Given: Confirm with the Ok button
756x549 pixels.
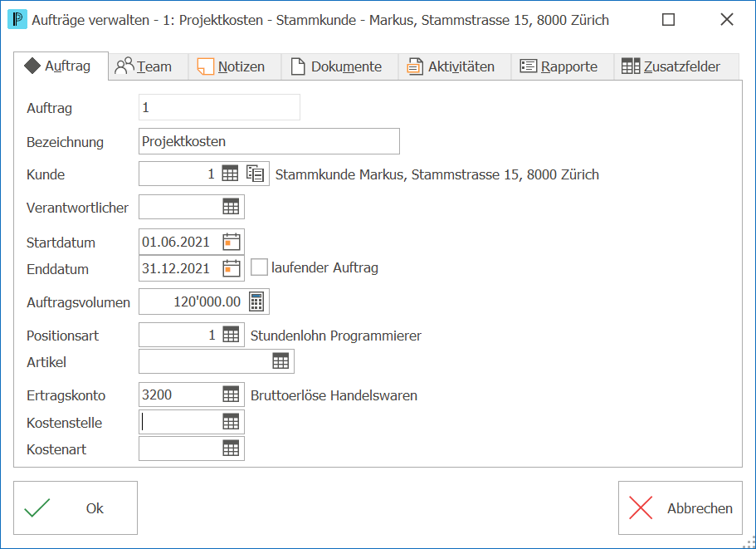Looking at the screenshot, I should (76, 507).
